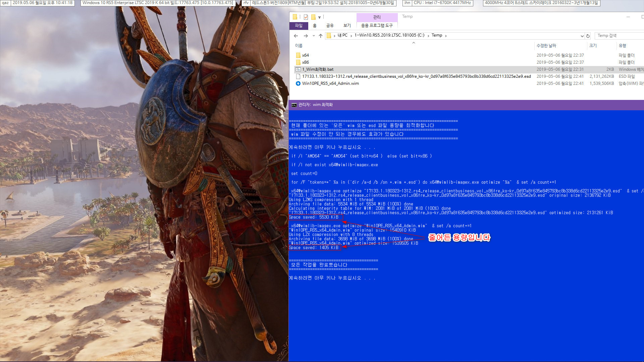Refresh the Temp folder view

click(588, 36)
